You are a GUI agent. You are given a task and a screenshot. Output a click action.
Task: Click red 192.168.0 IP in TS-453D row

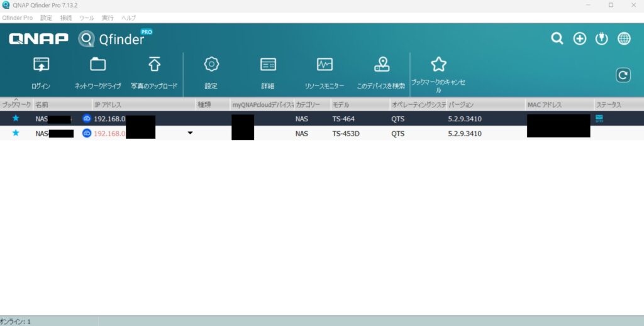click(109, 134)
